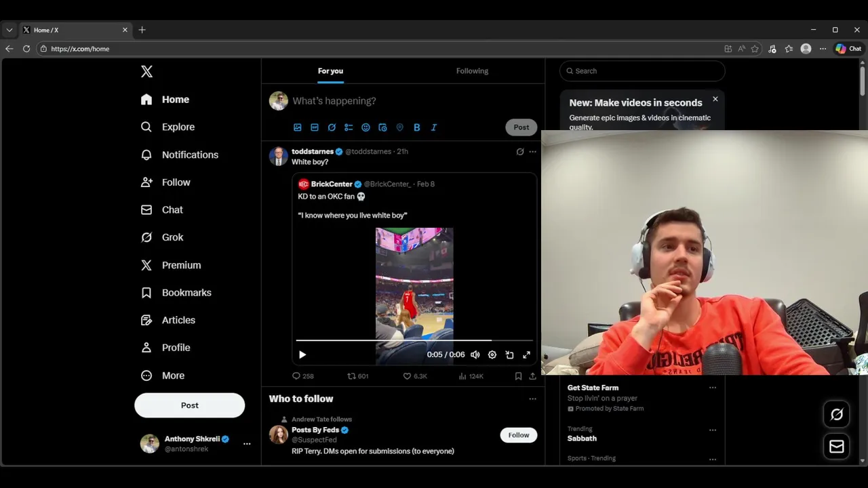Viewport: 868px width, 488px height.
Task: Open the Home sidebar item
Action: (x=165, y=100)
